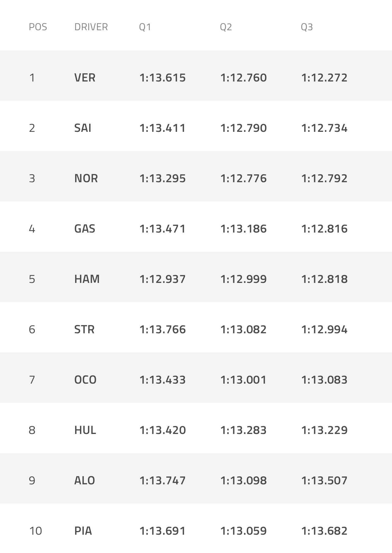Select driver OCO in seventh row
This screenshot has width=392, height=553.
point(85,380)
